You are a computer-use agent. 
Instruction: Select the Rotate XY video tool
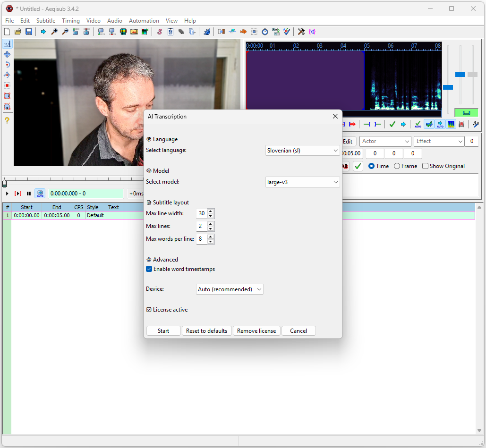pos(7,75)
